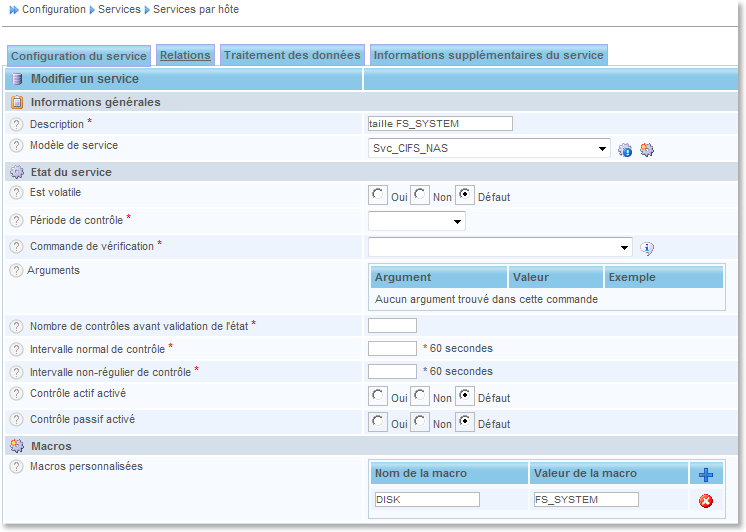Click second gear icon next to service template
746x532 pixels.
coord(647,150)
